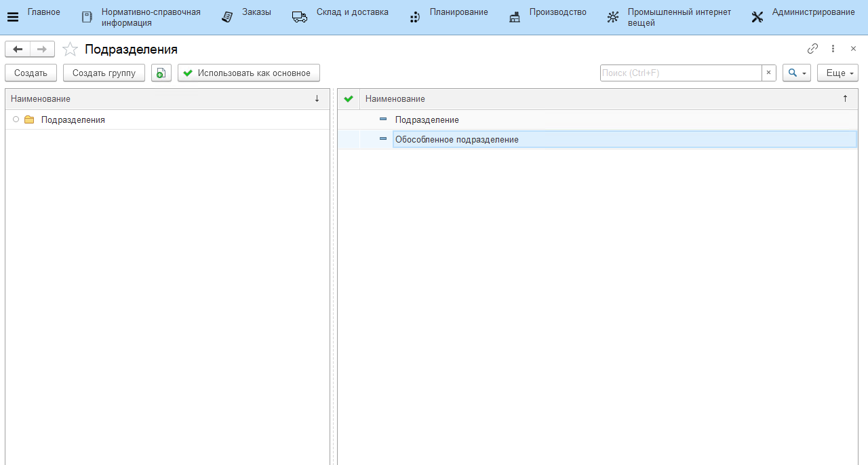Open the three-dot options menu
Screen dimensions: 868x465
coord(833,49)
